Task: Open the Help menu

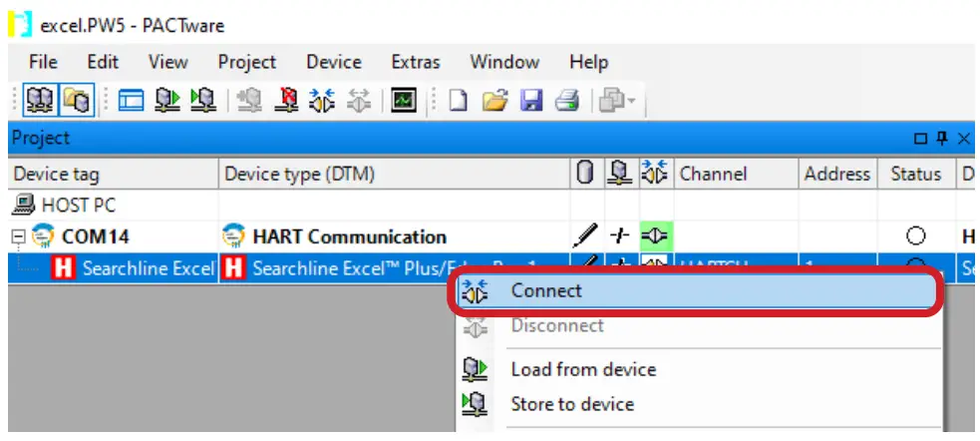Action: click(x=588, y=62)
